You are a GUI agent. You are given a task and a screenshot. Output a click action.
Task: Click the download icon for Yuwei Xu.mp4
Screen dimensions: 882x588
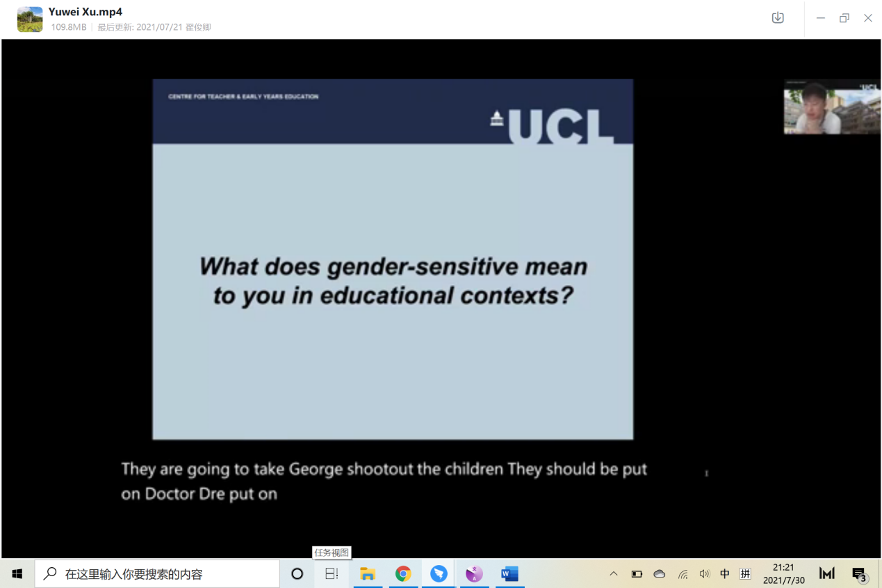[778, 18]
